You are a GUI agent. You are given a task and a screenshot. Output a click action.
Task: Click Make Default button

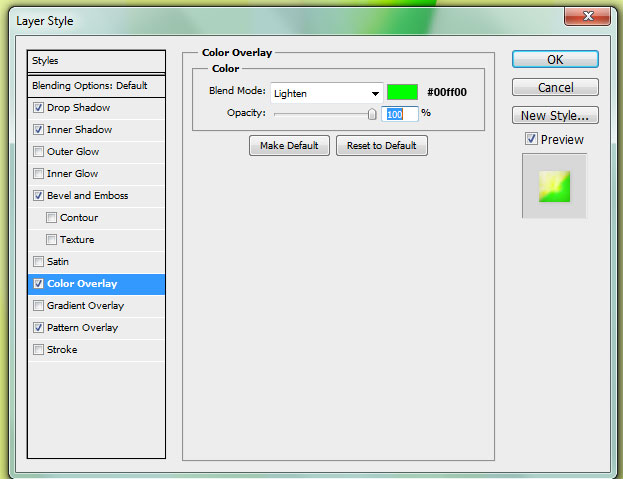point(289,146)
